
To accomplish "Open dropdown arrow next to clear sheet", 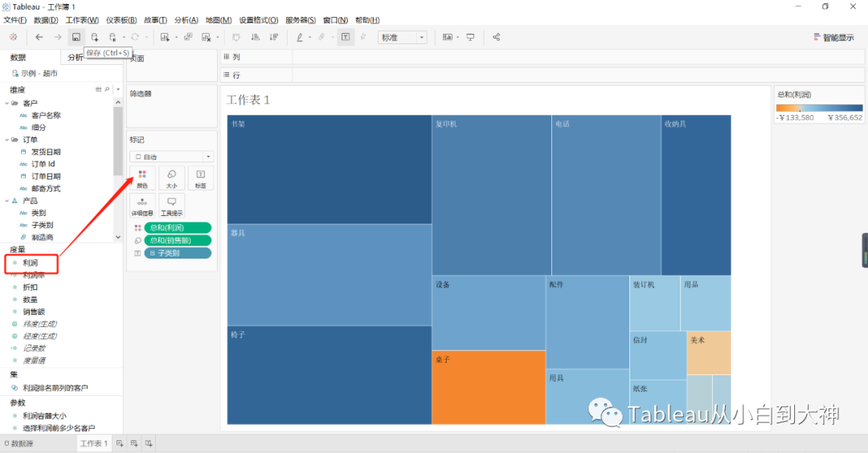I will click(x=218, y=38).
